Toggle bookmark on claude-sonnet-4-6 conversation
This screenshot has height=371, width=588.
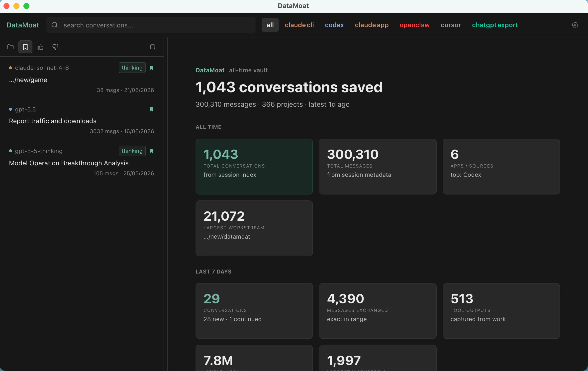[x=151, y=68]
